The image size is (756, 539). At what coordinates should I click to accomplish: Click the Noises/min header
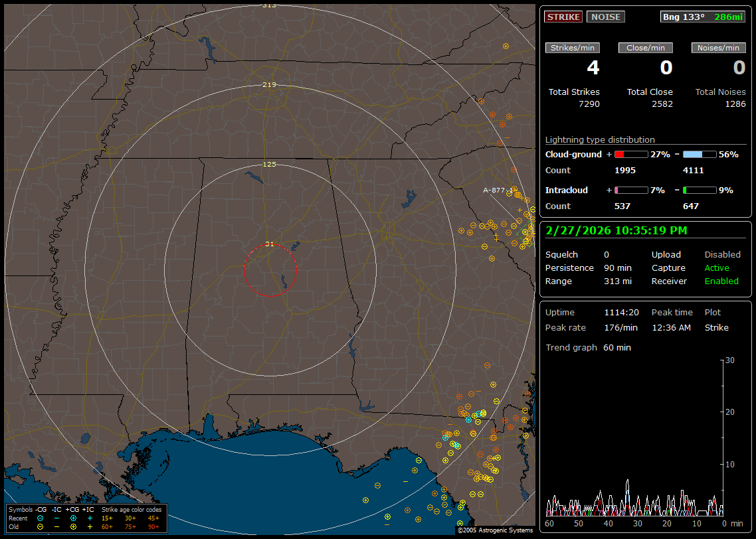pos(718,48)
